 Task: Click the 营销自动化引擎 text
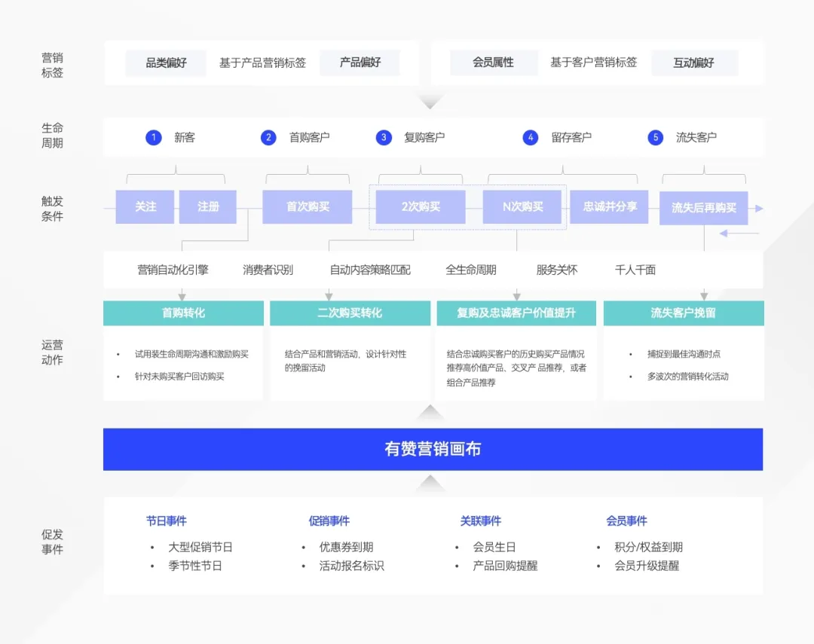[173, 270]
